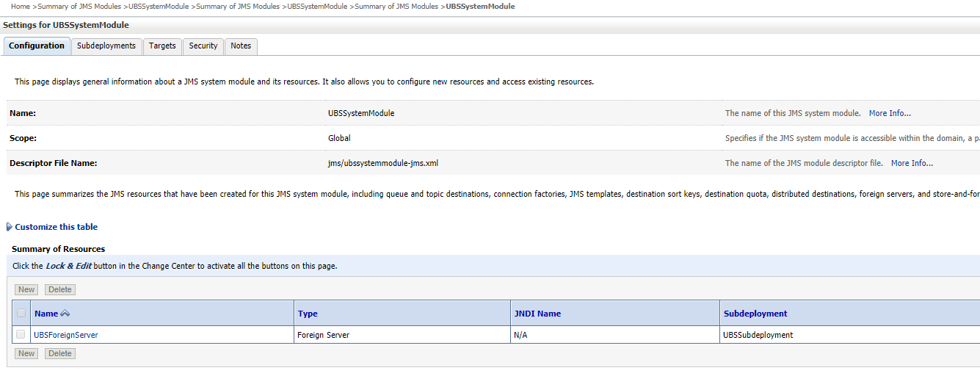
Task: Click the sort arrows beside Name column
Action: coord(65,314)
